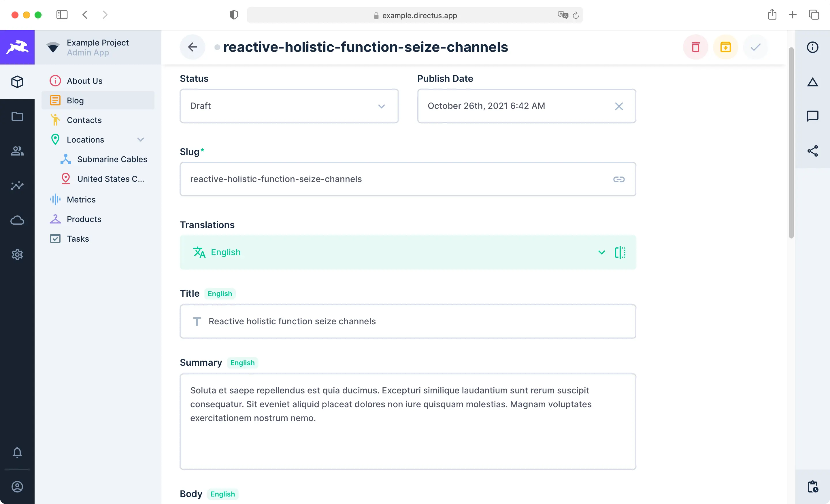Open the Share panel in right sidebar
Screen dimensions: 830x504
click(813, 151)
